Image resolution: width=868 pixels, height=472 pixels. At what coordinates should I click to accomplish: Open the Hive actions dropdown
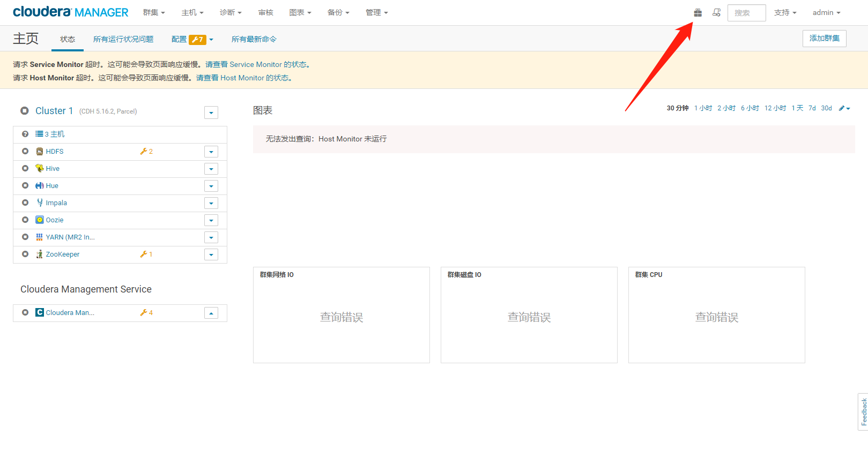211,169
